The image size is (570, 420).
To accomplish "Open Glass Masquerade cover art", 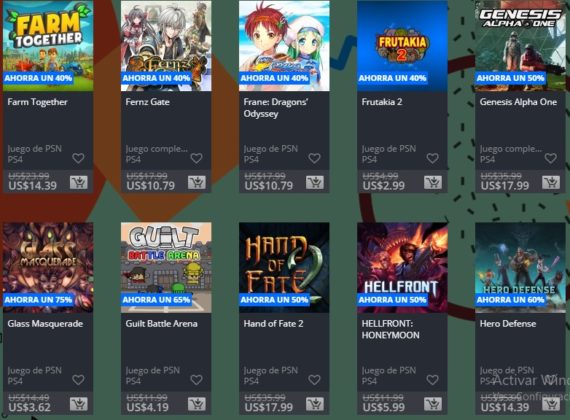I will click(x=48, y=268).
